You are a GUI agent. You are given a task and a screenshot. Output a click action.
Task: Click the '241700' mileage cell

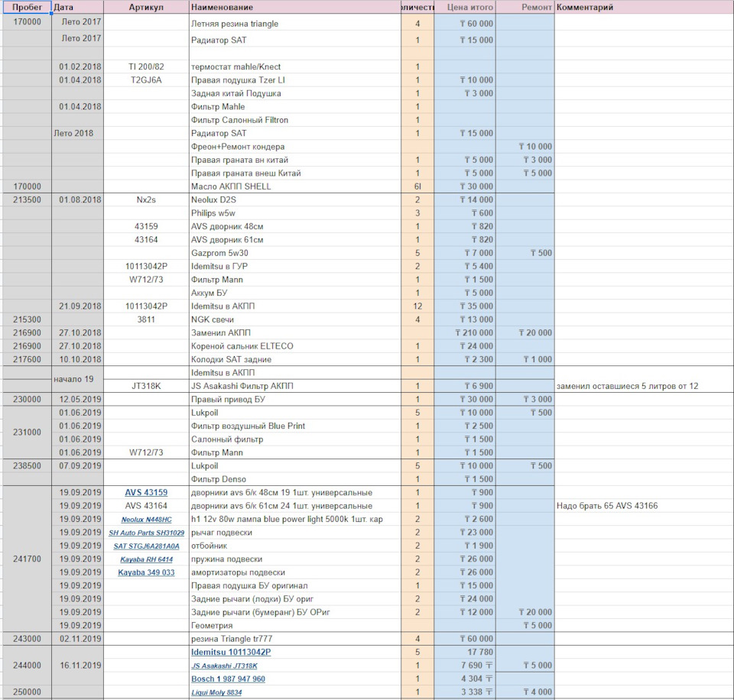[x=27, y=559]
